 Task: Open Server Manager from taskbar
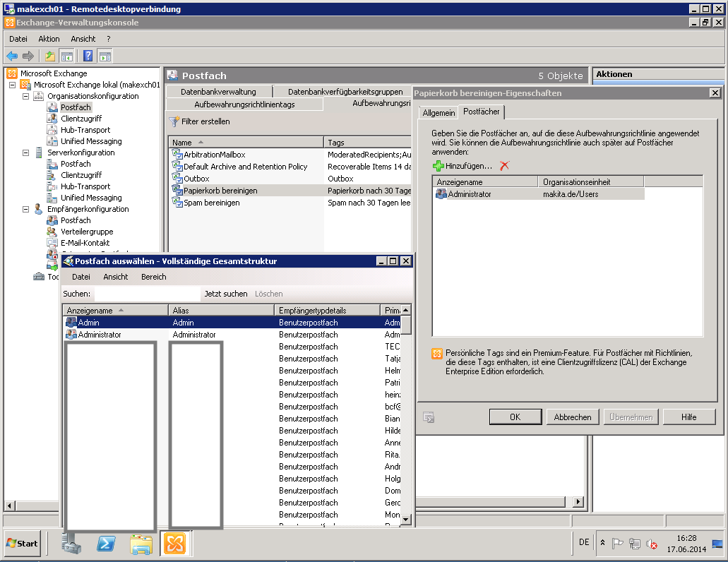71,543
